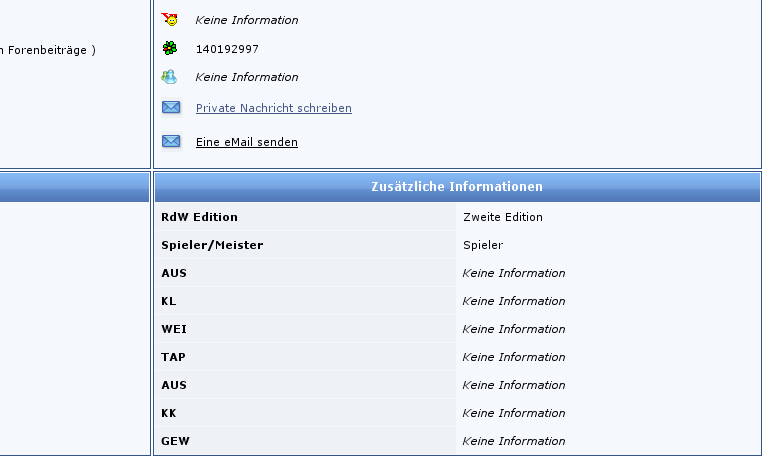Click the Zusätzliche Informationen section header
This screenshot has width=765, height=460.
pos(456,187)
